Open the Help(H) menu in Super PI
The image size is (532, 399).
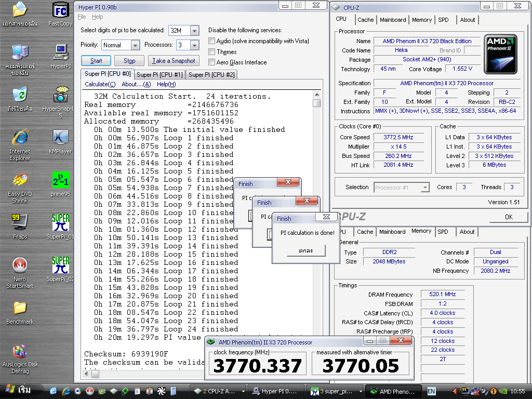pyautogui.click(x=166, y=84)
